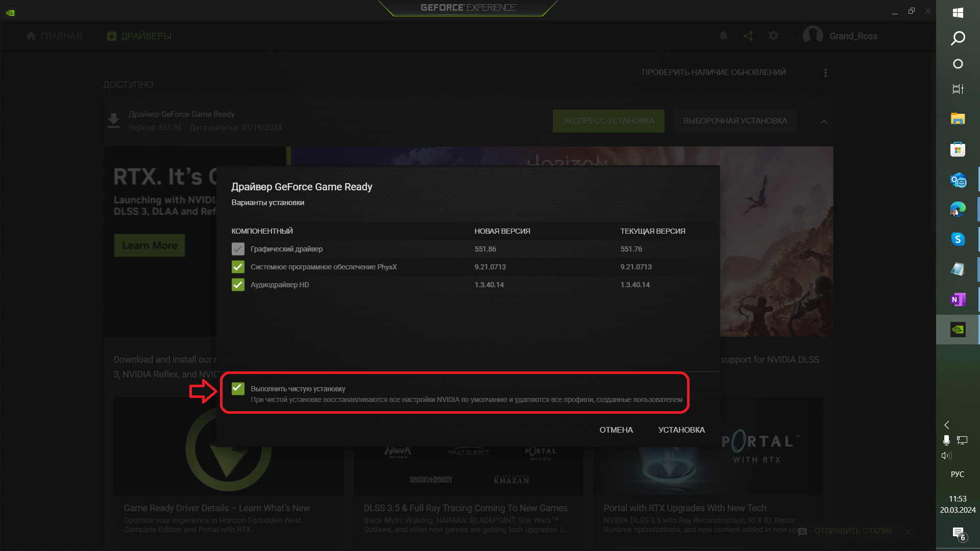Image resolution: width=980 pixels, height=551 pixels.
Task: Click the КОМПОНЕНТНЫЙ column header
Action: click(x=262, y=231)
